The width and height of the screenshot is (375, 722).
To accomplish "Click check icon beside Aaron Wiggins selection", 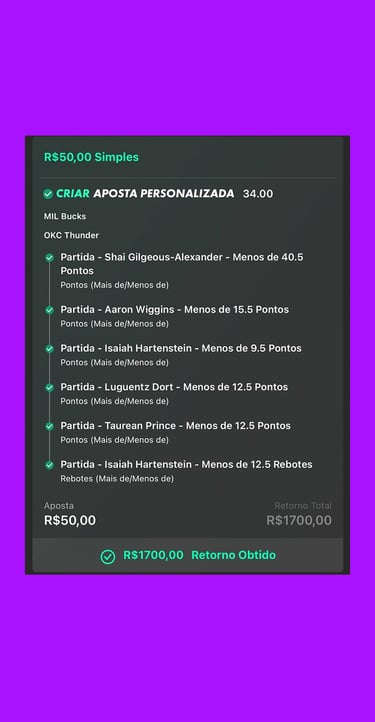I will (x=49, y=310).
